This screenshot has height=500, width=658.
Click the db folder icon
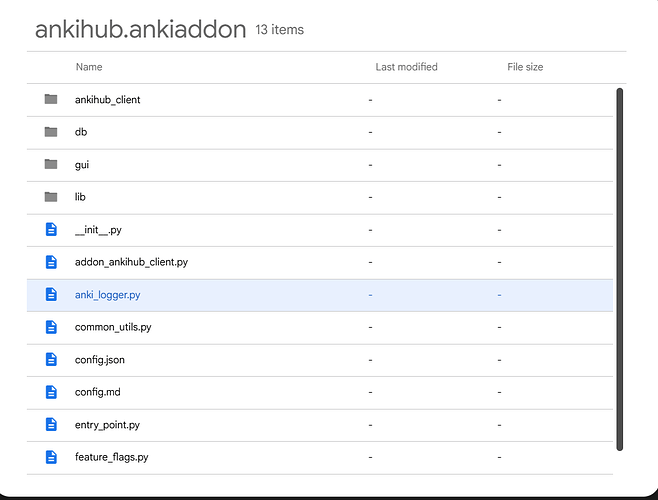(x=51, y=132)
